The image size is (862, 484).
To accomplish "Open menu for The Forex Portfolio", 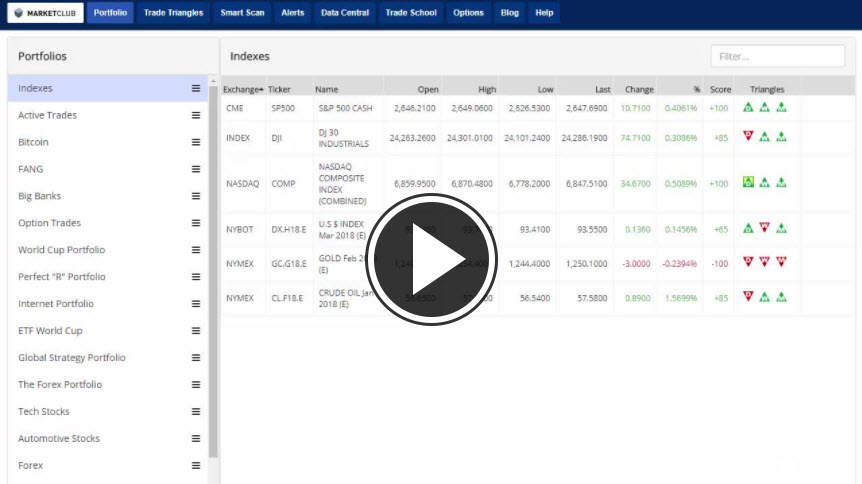I will pos(196,384).
